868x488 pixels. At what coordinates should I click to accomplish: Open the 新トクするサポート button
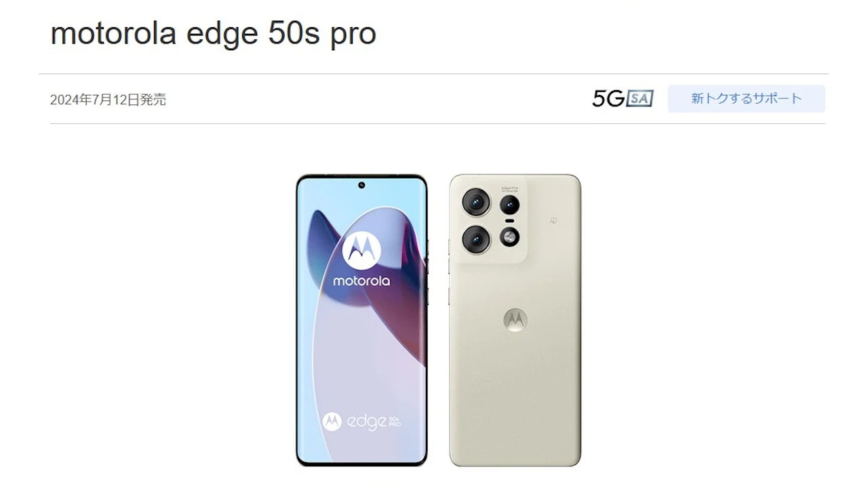click(x=747, y=99)
